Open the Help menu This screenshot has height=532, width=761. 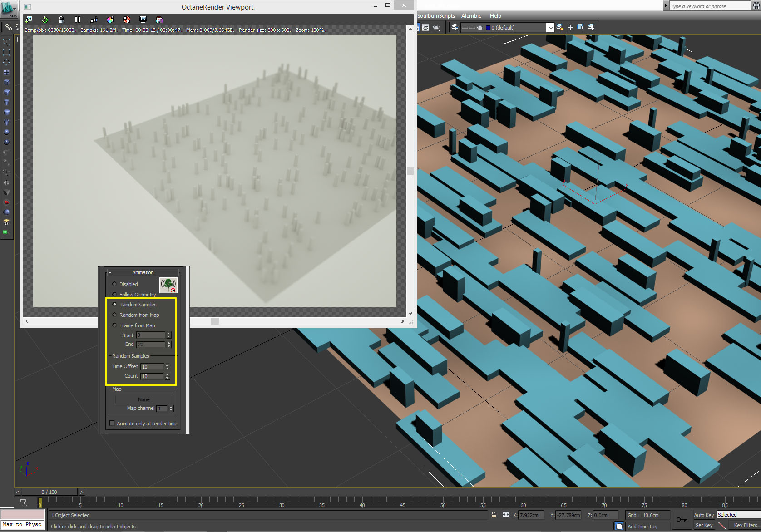click(x=495, y=16)
